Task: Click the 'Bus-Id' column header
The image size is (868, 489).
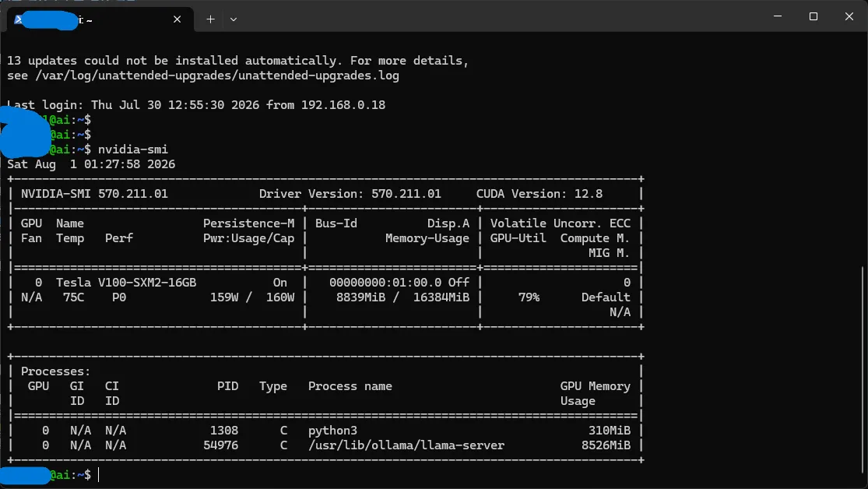Action: 336,223
